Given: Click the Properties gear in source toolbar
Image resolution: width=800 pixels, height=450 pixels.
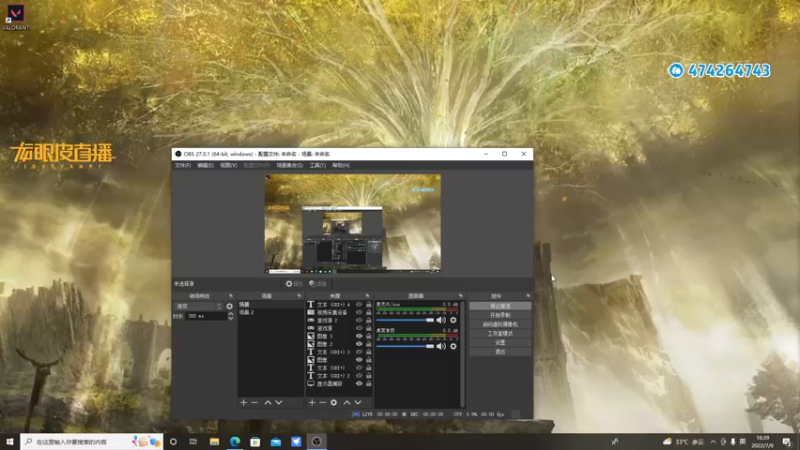Looking at the screenshot, I should pyautogui.click(x=294, y=284).
